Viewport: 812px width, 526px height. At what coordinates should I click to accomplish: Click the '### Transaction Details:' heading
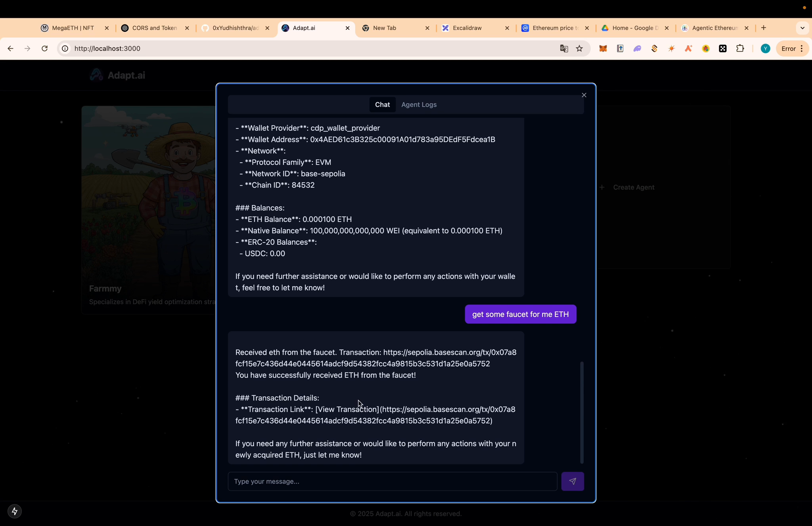click(277, 398)
